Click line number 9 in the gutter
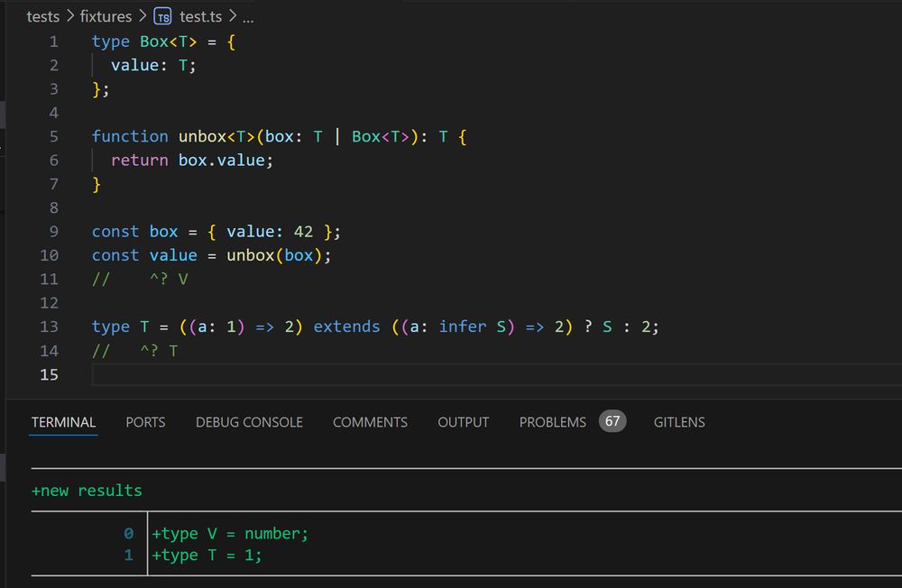 (53, 231)
